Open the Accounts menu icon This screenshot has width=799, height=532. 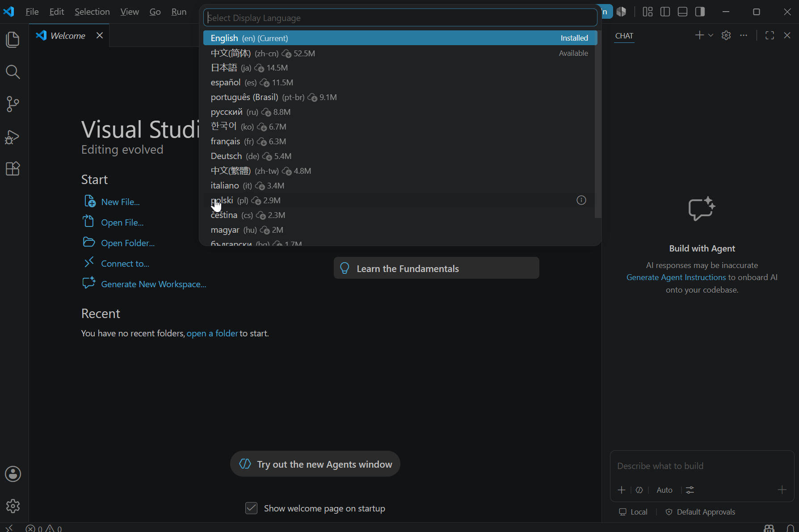pos(13,474)
